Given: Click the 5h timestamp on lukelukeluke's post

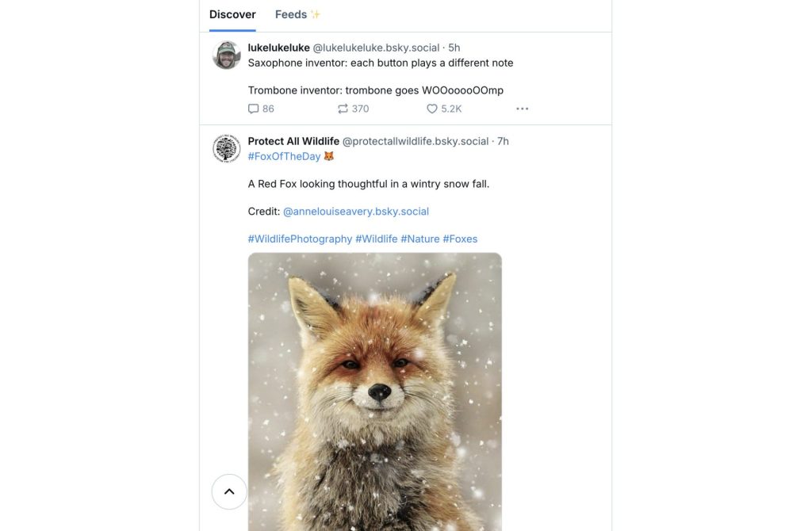Looking at the screenshot, I should pos(454,48).
